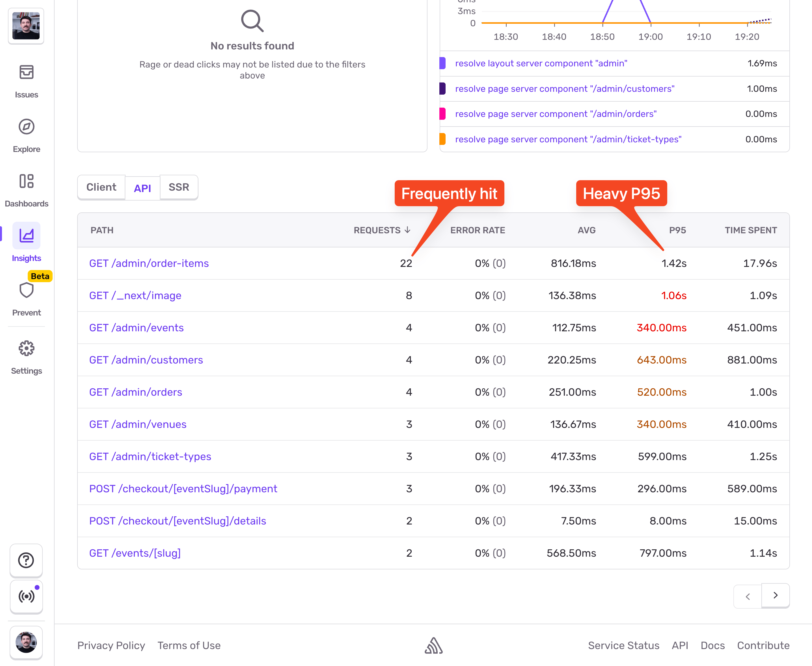
Task: Switch to the Client tab
Action: pyautogui.click(x=101, y=187)
